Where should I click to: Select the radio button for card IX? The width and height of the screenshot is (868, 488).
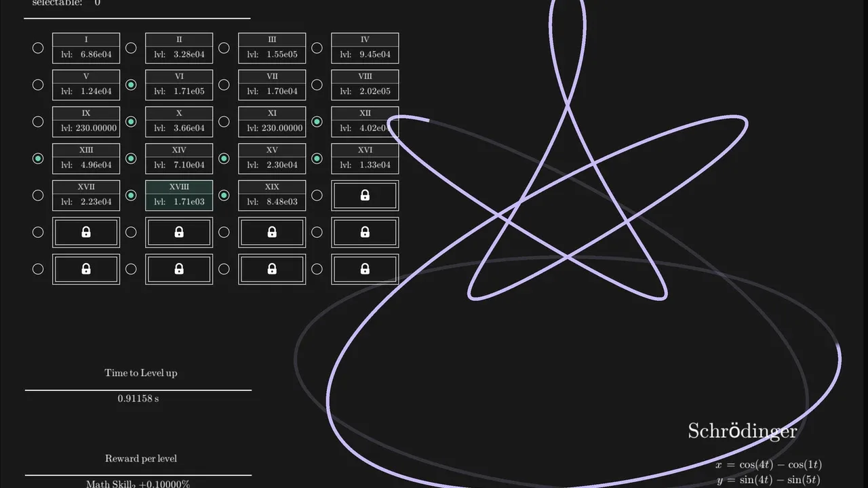click(38, 121)
